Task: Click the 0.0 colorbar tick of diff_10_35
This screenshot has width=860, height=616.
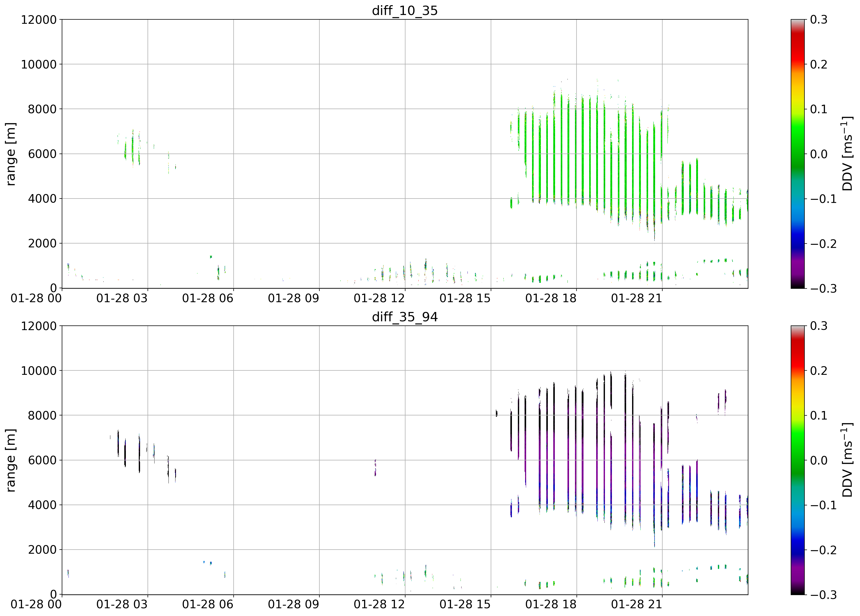Action: point(819,154)
